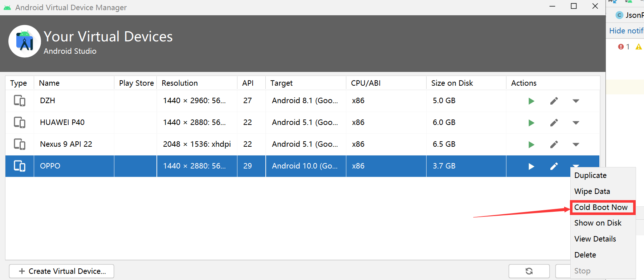This screenshot has width=644, height=280.
Task: Sort by Size on Disk column header
Action: click(466, 83)
